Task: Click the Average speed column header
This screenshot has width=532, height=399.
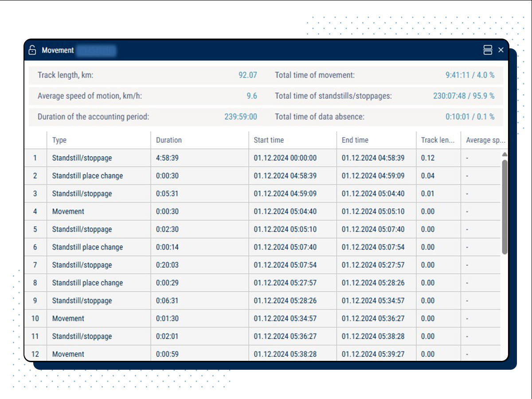Action: [484, 140]
